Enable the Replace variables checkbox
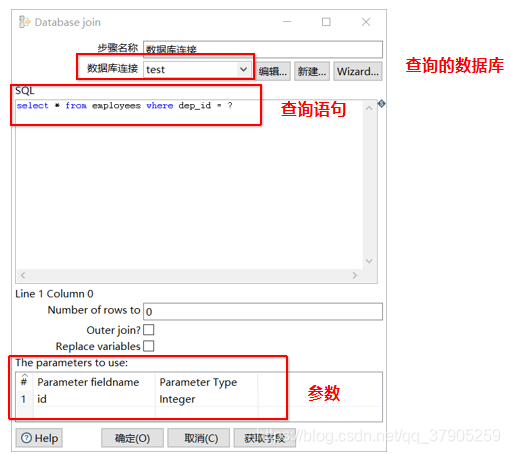The image size is (510, 454). click(149, 346)
